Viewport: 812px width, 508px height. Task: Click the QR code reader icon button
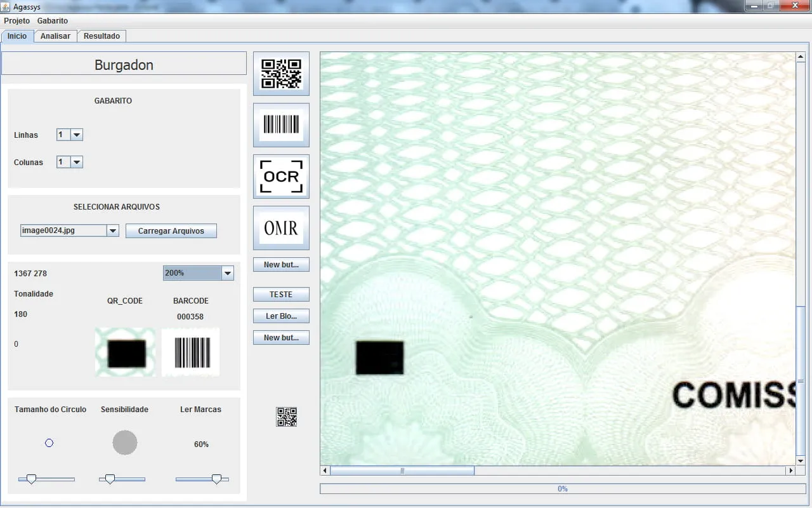(x=281, y=74)
